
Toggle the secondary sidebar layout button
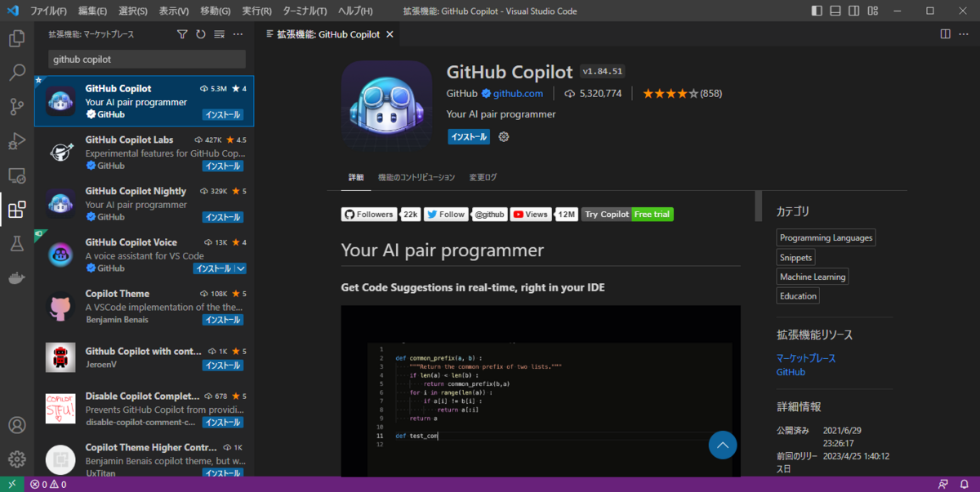click(x=855, y=11)
